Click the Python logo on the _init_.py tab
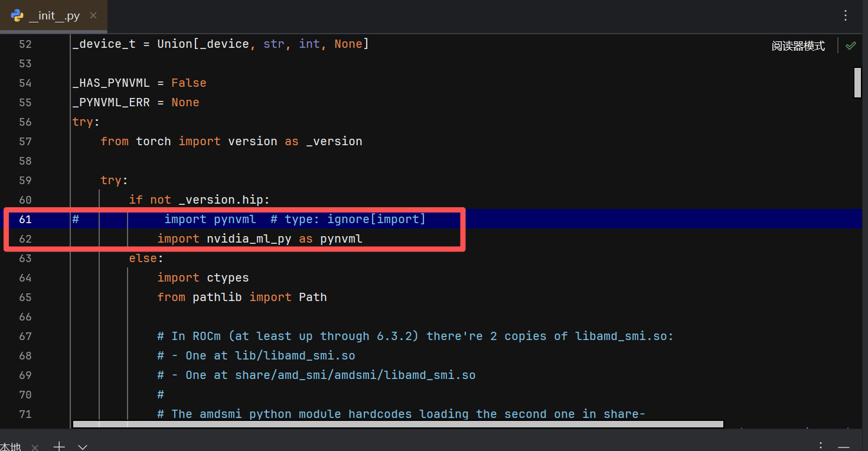The image size is (868, 451). tap(17, 16)
